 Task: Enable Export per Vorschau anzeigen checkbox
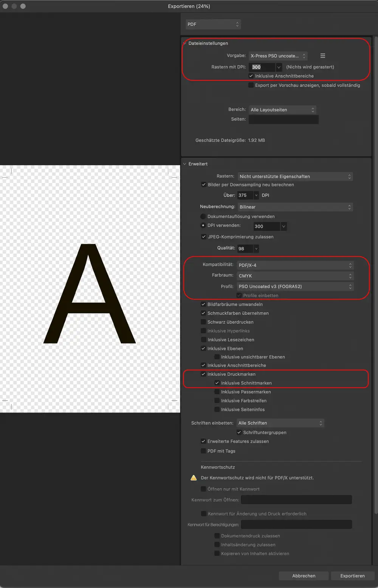click(251, 85)
